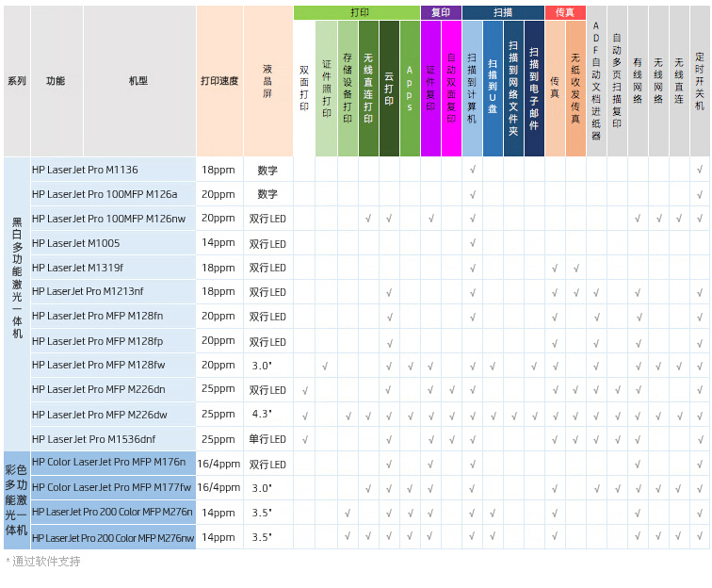Image resolution: width=712 pixels, height=588 pixels.
Task: Click the Apps column header
Action: 410,89
